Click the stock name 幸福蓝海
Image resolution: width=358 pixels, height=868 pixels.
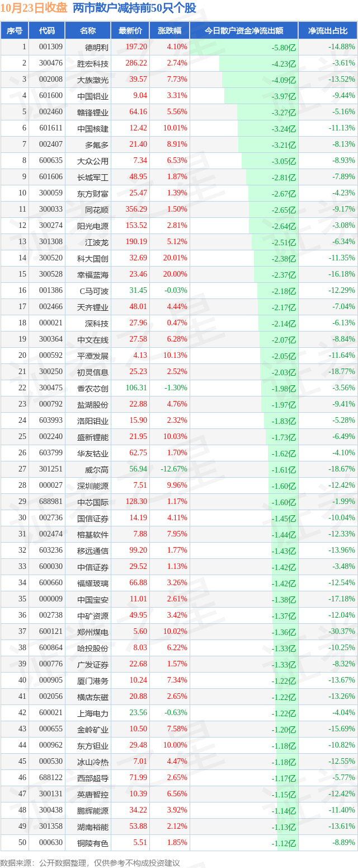pyautogui.click(x=92, y=274)
